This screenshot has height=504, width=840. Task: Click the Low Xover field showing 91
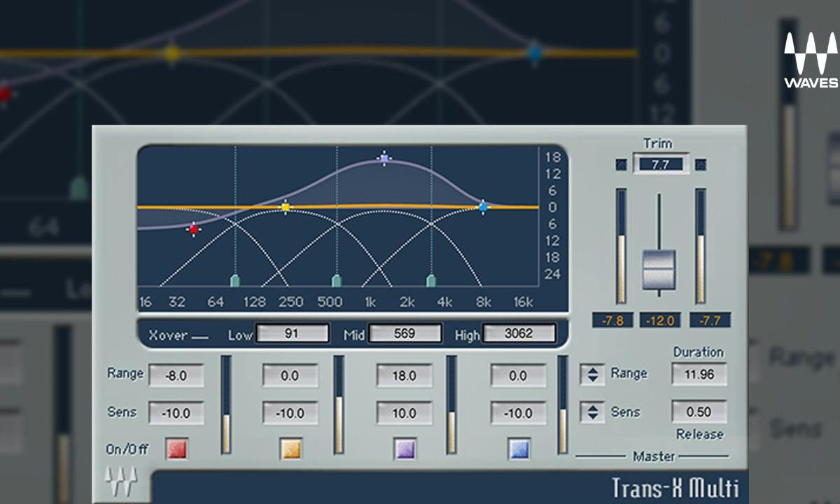(292, 334)
